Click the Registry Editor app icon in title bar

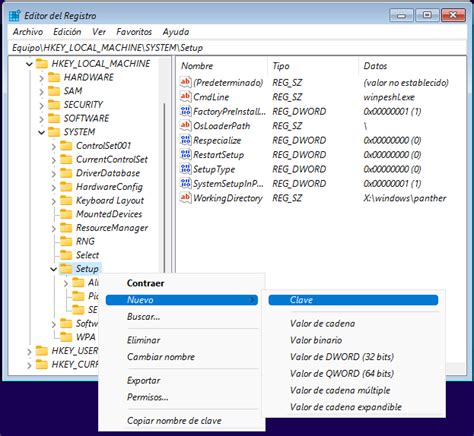point(15,16)
